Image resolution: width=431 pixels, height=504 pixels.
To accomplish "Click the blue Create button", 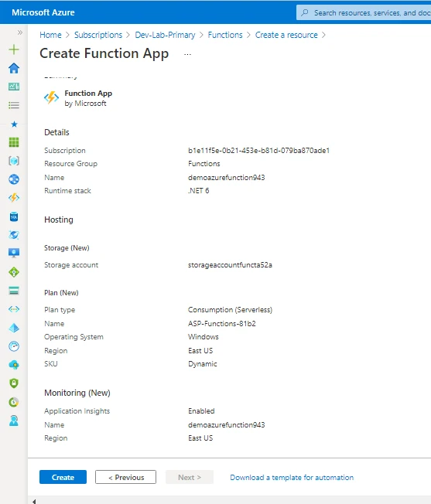I will pyautogui.click(x=63, y=477).
